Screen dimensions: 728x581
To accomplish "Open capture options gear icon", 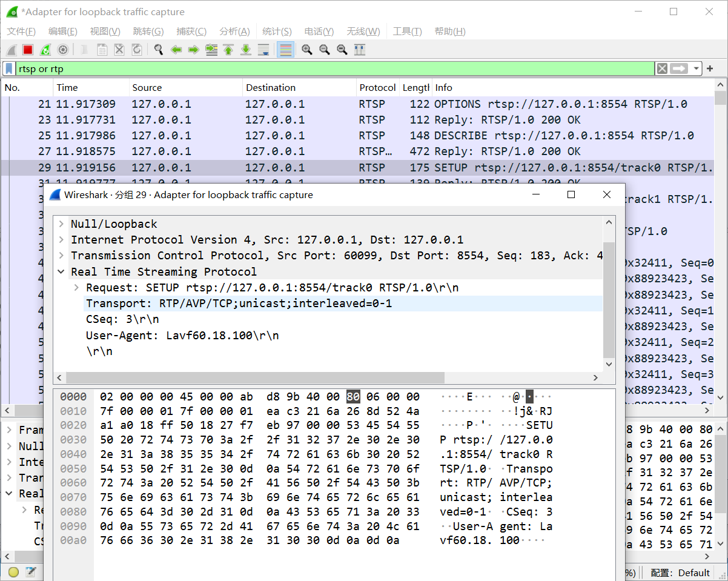I will (x=63, y=50).
